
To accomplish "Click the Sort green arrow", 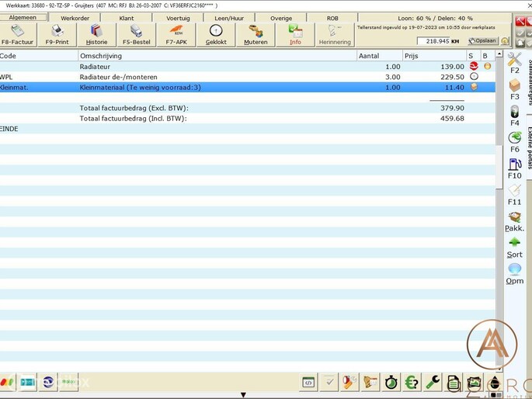I will (514, 247).
